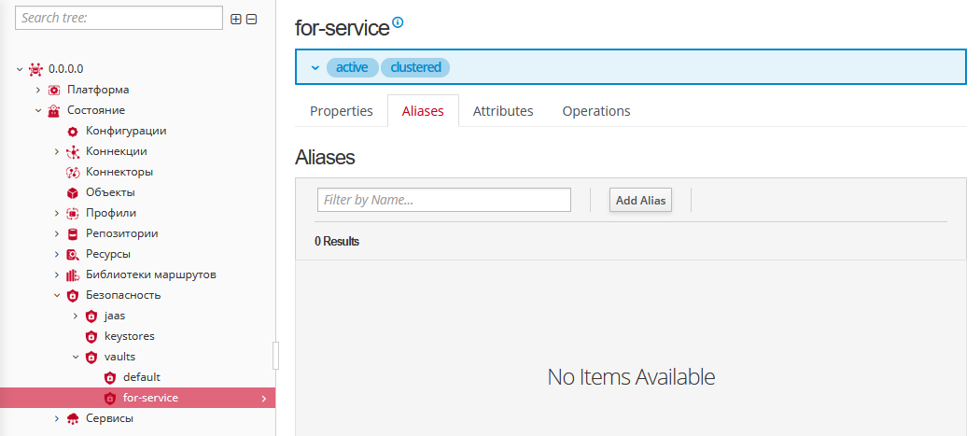Image resolution: width=980 pixels, height=436 pixels.
Task: Expand the Библиотеки маршрутов node
Action: click(x=57, y=274)
